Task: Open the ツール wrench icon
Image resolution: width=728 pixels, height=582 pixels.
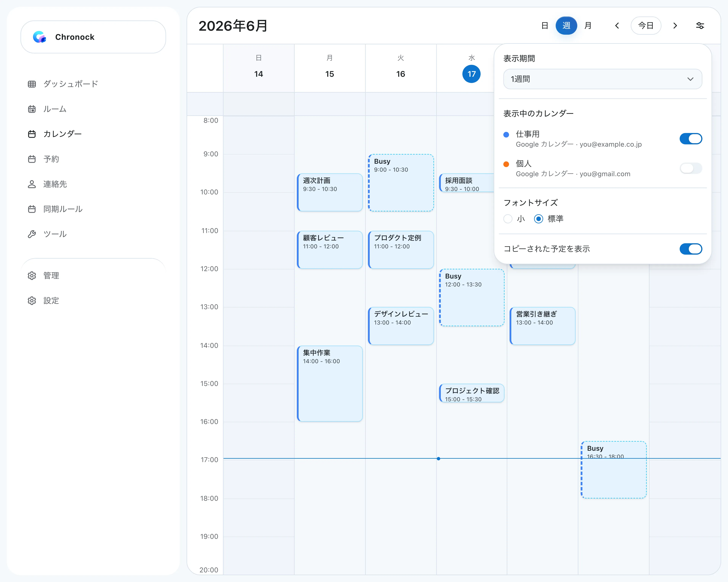Action: click(x=32, y=234)
